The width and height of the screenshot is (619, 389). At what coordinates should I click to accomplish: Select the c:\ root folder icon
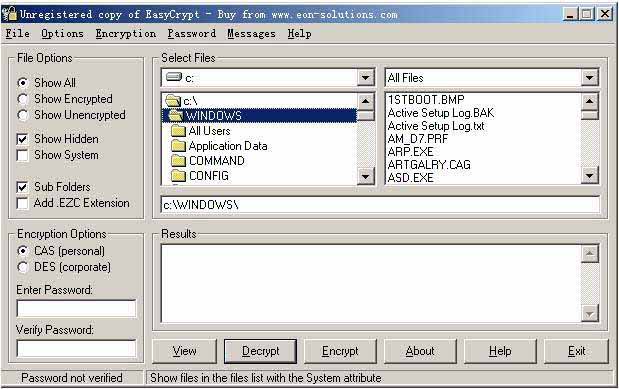tap(173, 101)
